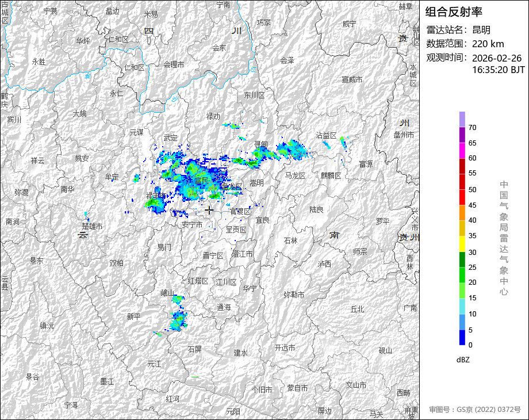Click the 江川区 map label
This screenshot has width=529, height=420.
point(227,282)
